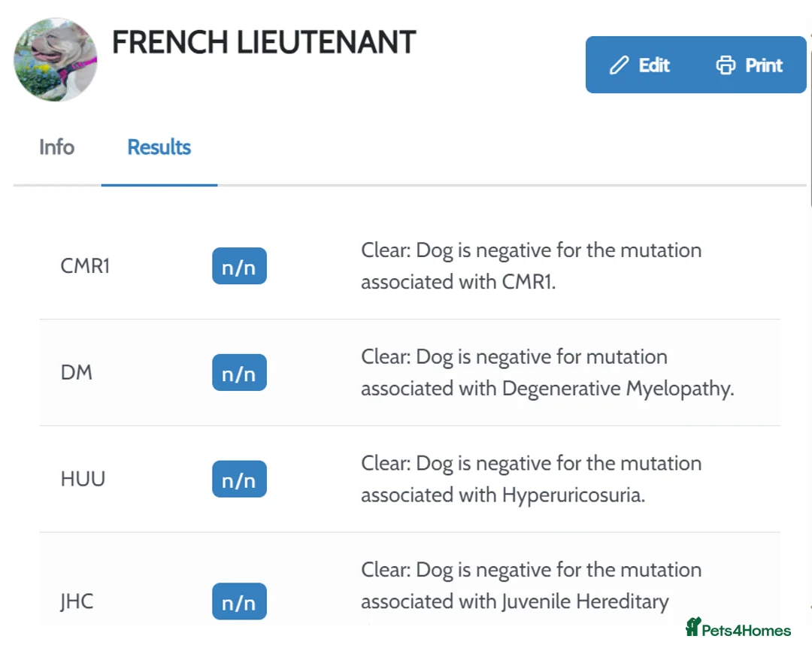Select the Results tab
Image resolution: width=812 pixels, height=648 pixels.
coord(159,147)
